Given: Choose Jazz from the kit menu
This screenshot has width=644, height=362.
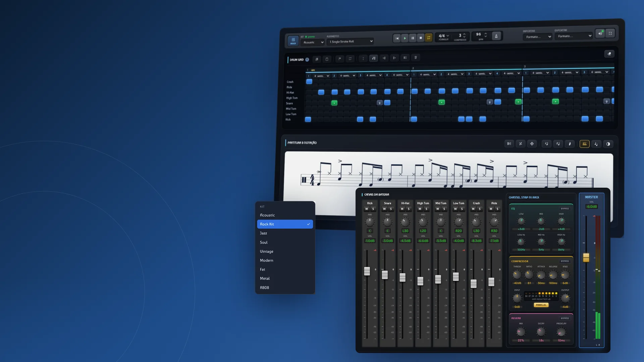Looking at the screenshot, I should click(285, 233).
